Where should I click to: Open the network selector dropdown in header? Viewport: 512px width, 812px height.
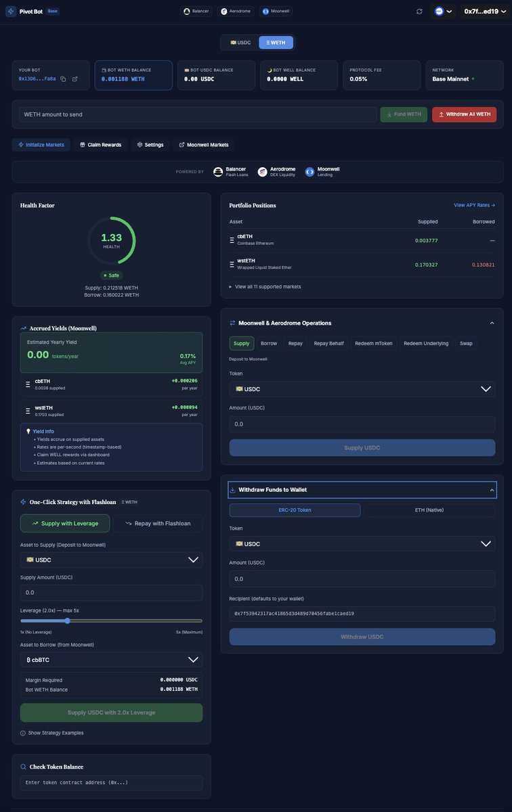[x=443, y=12]
